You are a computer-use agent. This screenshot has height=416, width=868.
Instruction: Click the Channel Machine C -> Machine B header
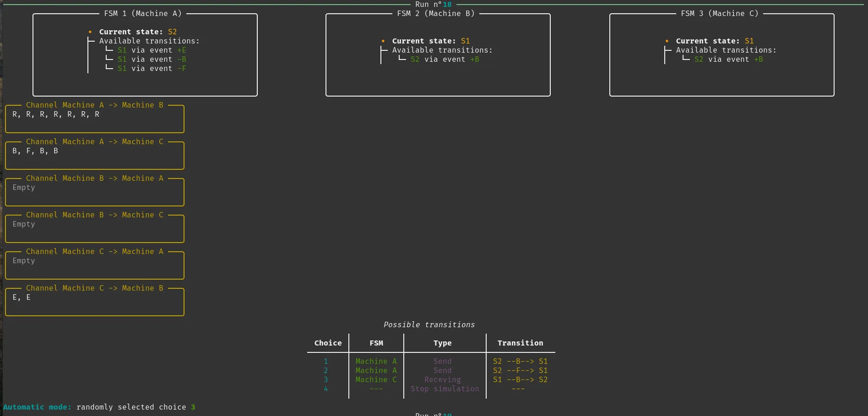[x=94, y=288]
